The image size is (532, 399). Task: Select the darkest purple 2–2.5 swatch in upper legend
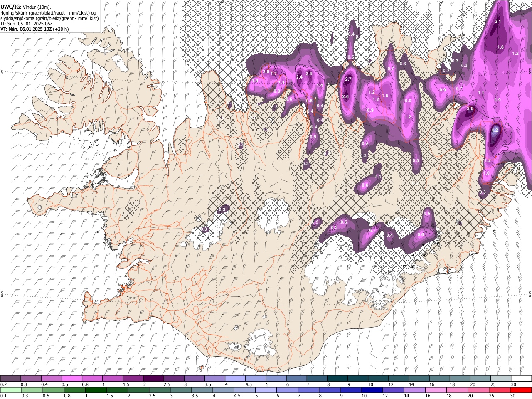click(153, 378)
